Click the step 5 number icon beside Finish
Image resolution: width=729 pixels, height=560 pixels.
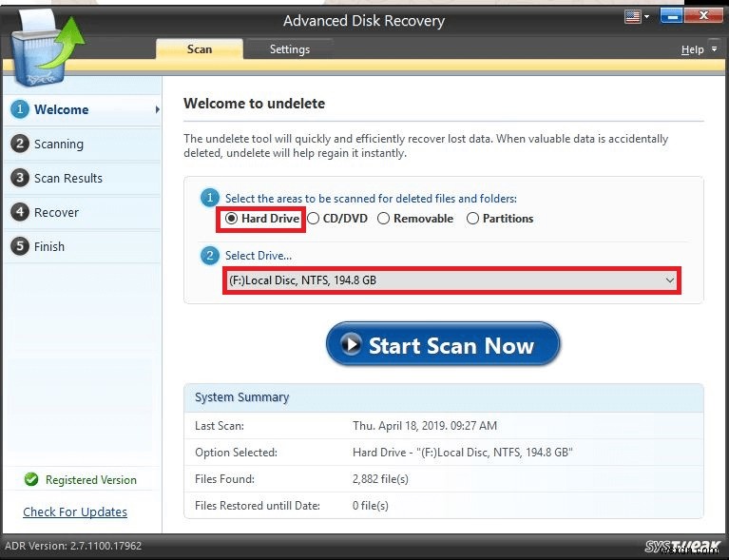[20, 246]
